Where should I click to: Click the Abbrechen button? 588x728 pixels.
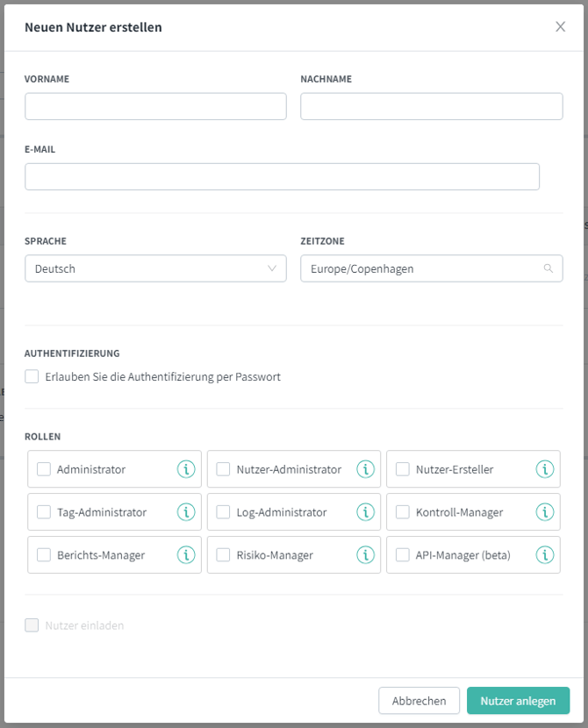419,701
